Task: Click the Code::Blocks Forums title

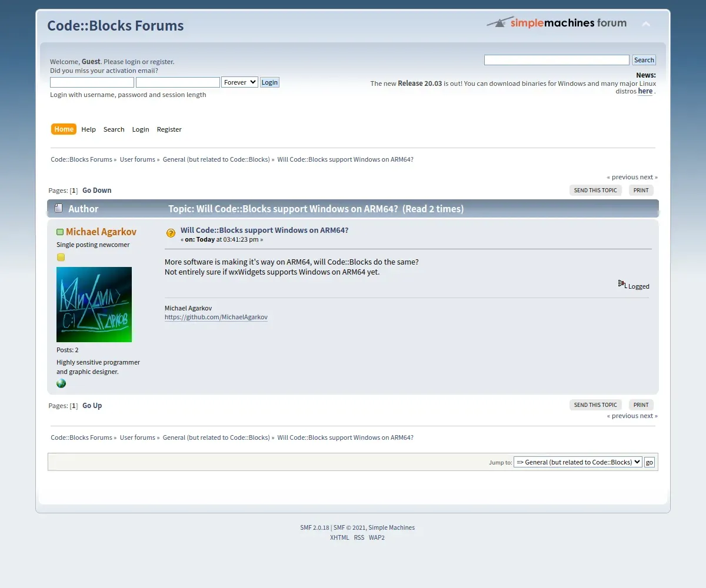Action: [115, 26]
